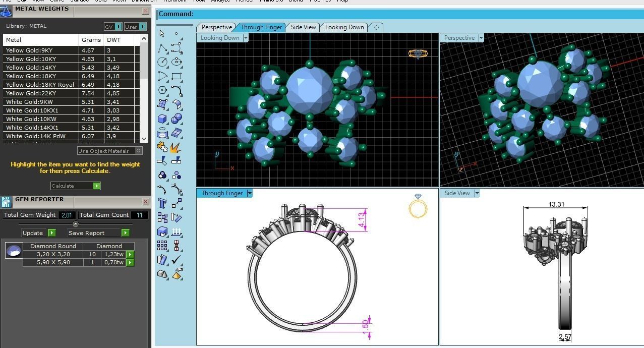Switch to the Through Finger tab
The height and width of the screenshot is (348, 644).
click(261, 27)
